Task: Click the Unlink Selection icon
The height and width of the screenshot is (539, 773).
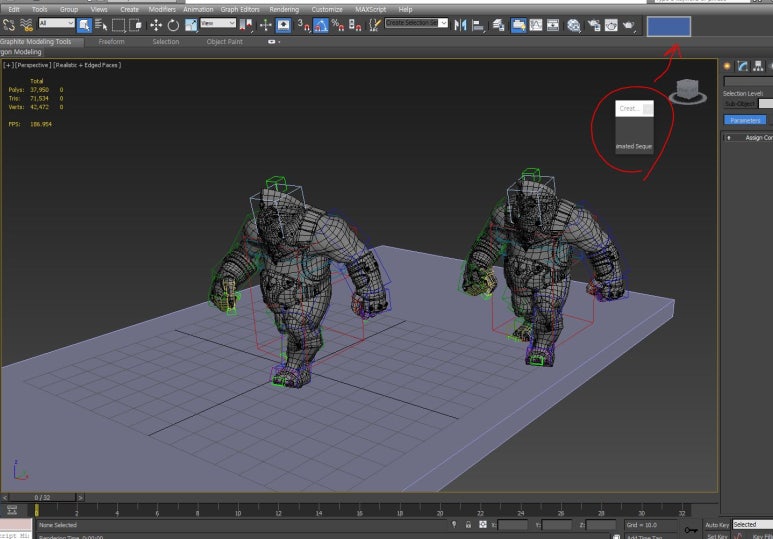Action: (9, 25)
